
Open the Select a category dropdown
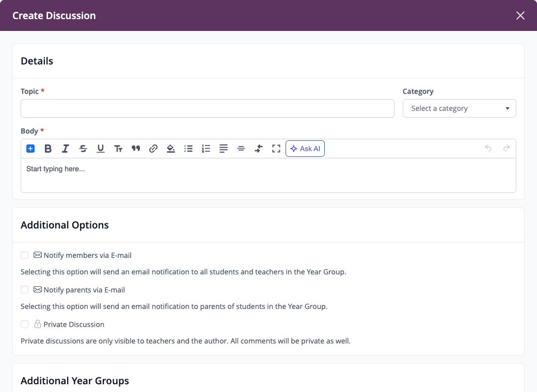point(459,108)
